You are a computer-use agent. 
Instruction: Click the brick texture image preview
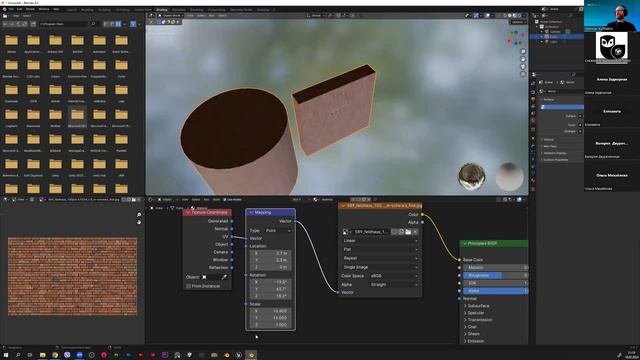(x=73, y=276)
